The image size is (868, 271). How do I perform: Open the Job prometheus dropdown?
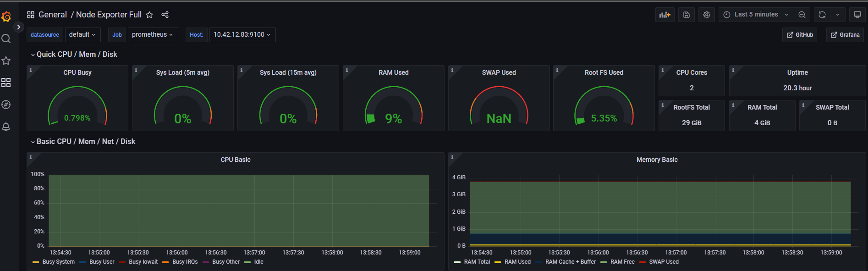click(x=153, y=34)
